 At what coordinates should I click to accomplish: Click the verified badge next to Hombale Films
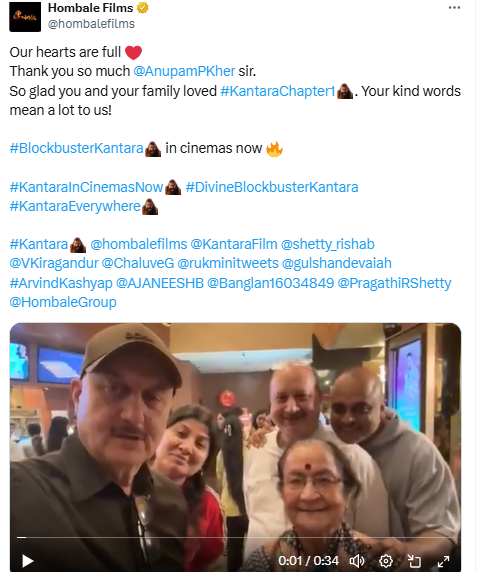click(x=142, y=8)
